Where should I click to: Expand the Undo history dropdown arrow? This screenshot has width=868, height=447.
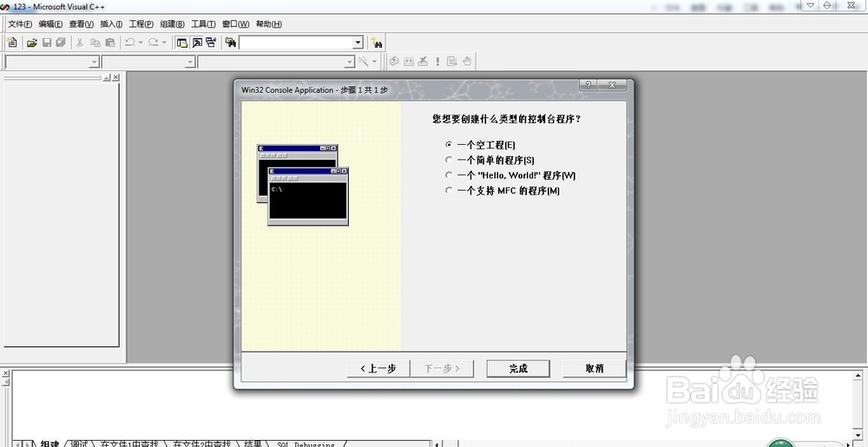pyautogui.click(x=141, y=43)
